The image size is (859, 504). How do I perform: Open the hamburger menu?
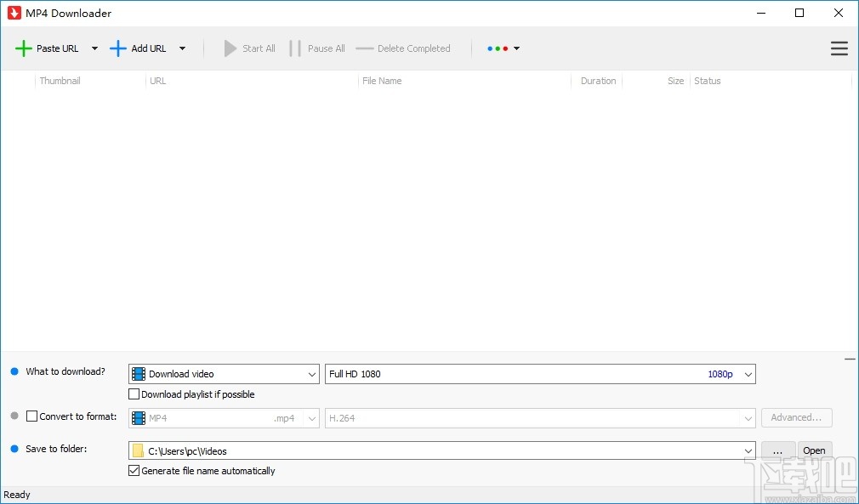(x=839, y=48)
